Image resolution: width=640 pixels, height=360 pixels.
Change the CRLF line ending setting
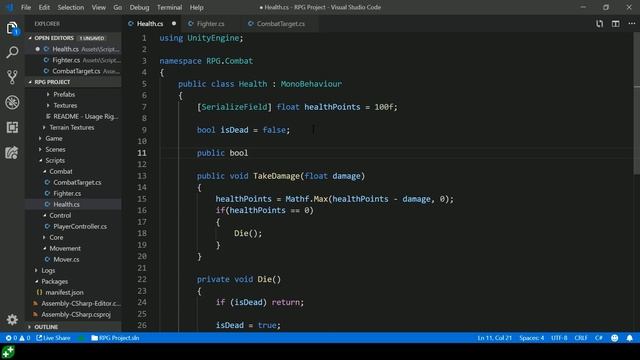pyautogui.click(x=581, y=338)
